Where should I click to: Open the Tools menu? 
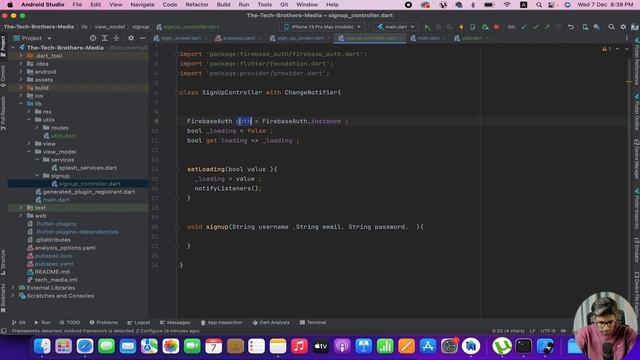point(264,5)
